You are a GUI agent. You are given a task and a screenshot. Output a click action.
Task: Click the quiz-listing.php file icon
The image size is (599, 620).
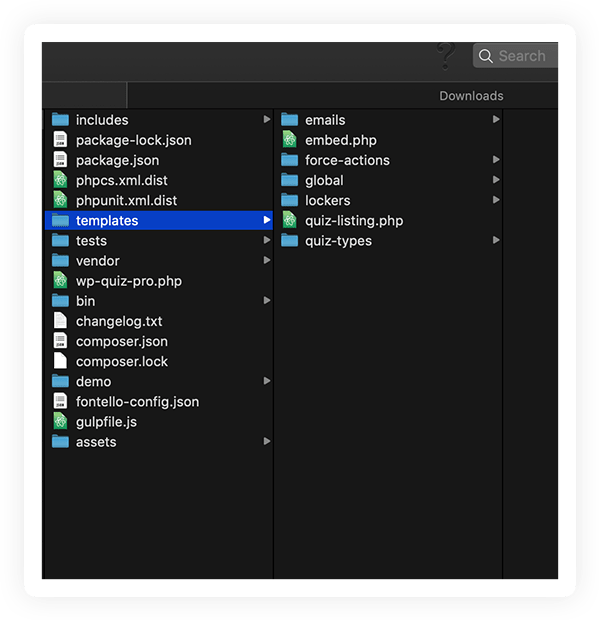point(289,220)
